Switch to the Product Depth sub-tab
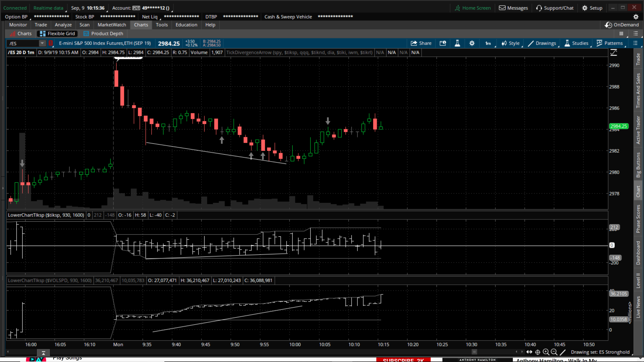 [103, 34]
